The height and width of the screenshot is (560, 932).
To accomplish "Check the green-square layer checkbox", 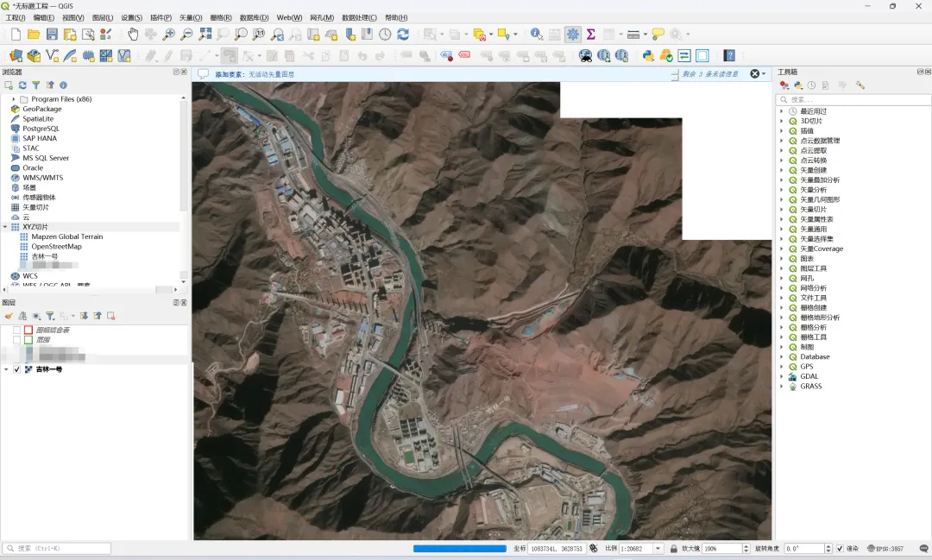I will tap(16, 340).
